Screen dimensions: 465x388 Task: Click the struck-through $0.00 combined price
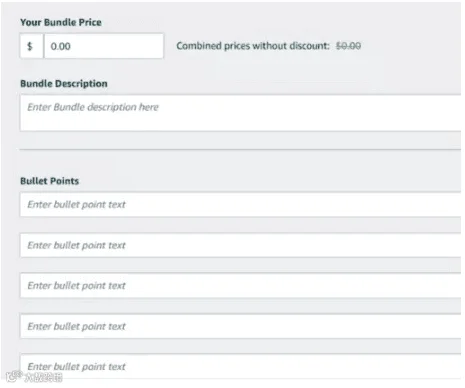[x=348, y=46]
